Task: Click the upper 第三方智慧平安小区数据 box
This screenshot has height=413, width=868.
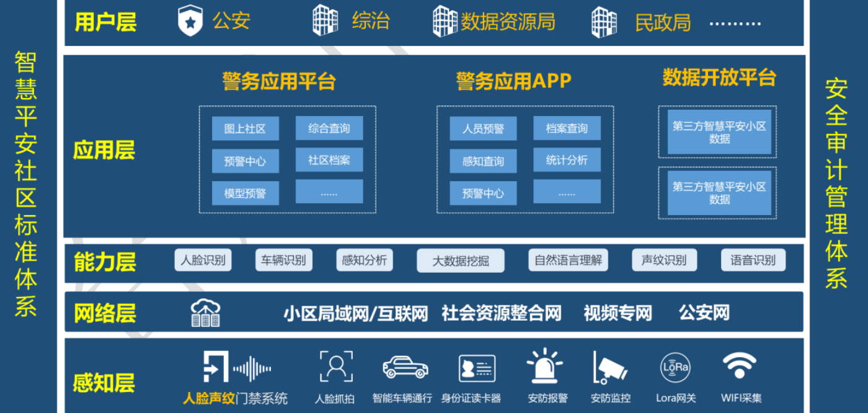Action: click(x=719, y=132)
